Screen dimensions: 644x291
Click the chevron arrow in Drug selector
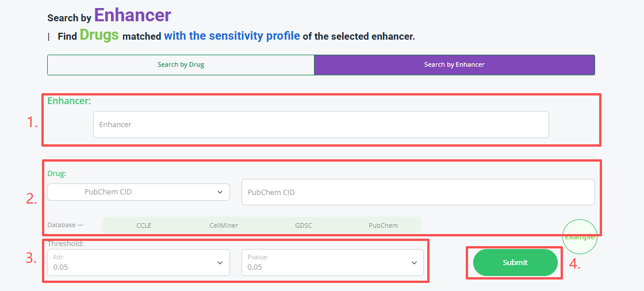pos(220,192)
